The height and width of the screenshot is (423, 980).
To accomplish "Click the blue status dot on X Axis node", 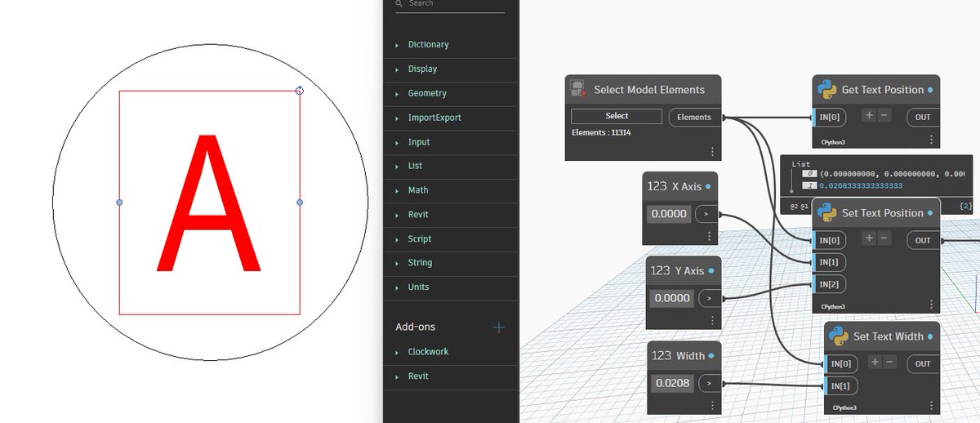I will click(x=708, y=186).
